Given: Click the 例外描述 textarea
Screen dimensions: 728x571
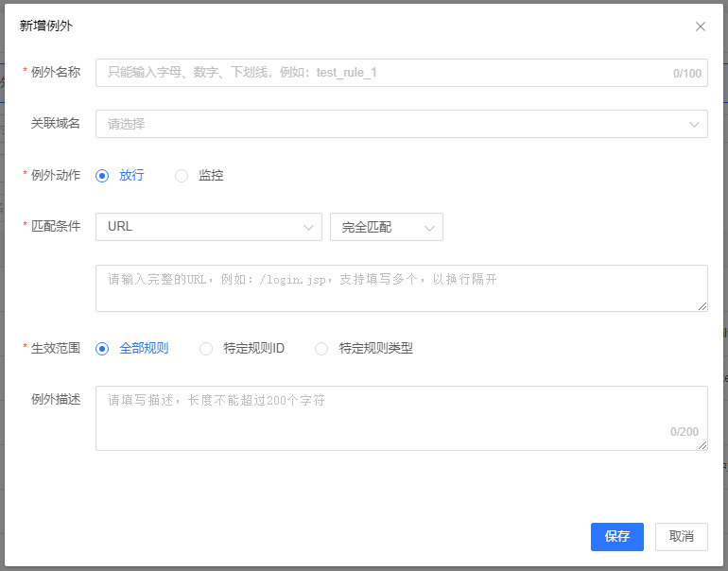Looking at the screenshot, I should tap(401, 418).
